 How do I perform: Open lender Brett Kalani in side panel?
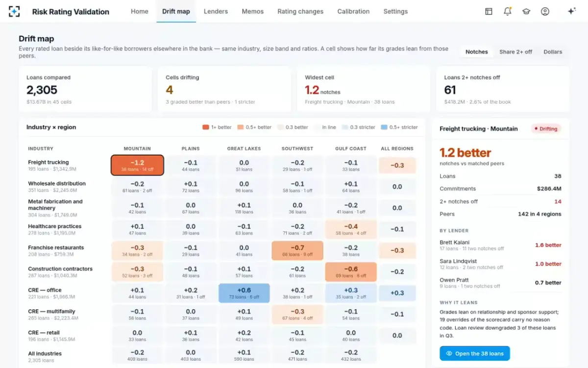[x=500, y=245]
